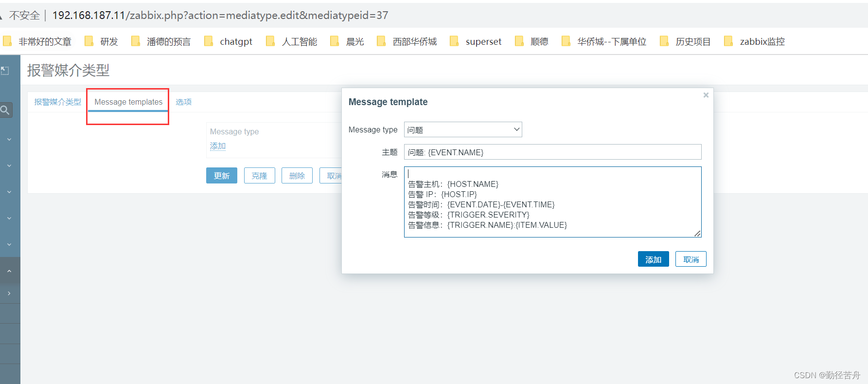This screenshot has width=868, height=384.
Task: Click the sidebar search magnifier icon
Action: (x=5, y=110)
